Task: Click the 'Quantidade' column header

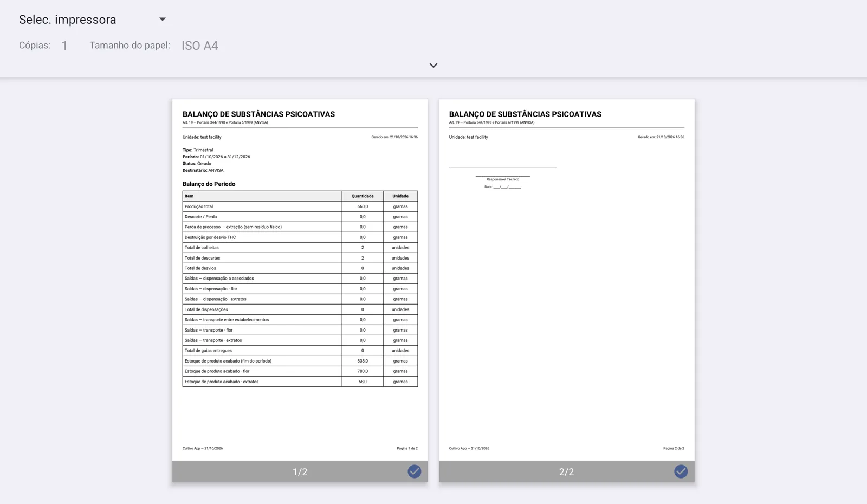Action: click(363, 196)
